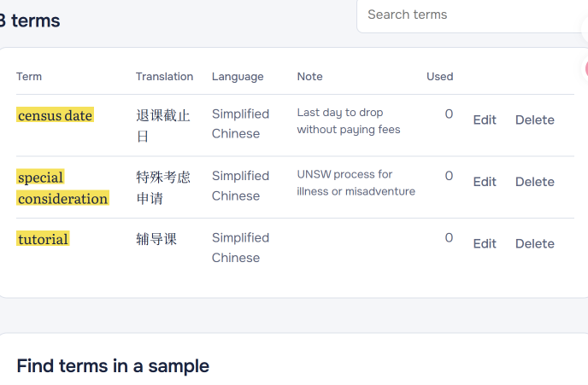The height and width of the screenshot is (385, 588).
Task: Focus the Search terms input field
Action: [x=473, y=15]
